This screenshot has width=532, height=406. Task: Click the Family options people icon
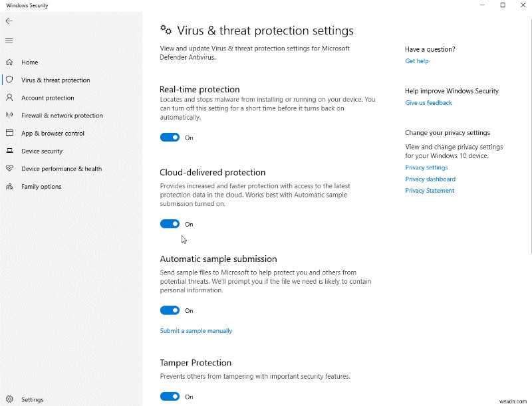[x=9, y=187]
